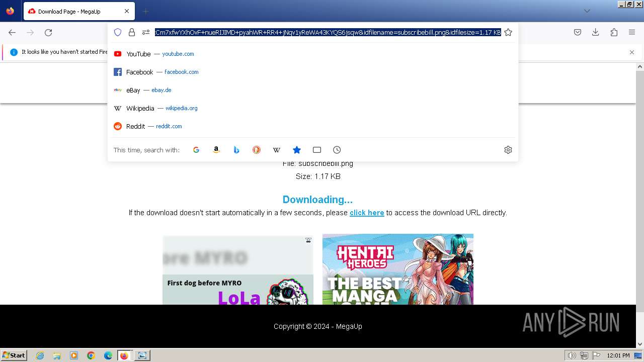Close the Download Page - MegaUp tab
Screen dimensions: 644x362
127,11
